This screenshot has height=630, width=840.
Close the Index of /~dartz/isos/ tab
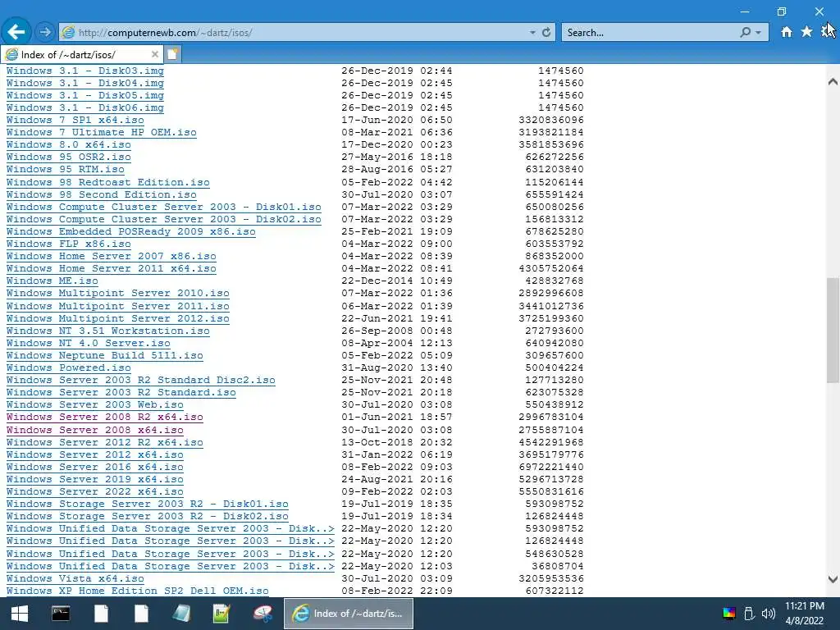pyautogui.click(x=154, y=54)
